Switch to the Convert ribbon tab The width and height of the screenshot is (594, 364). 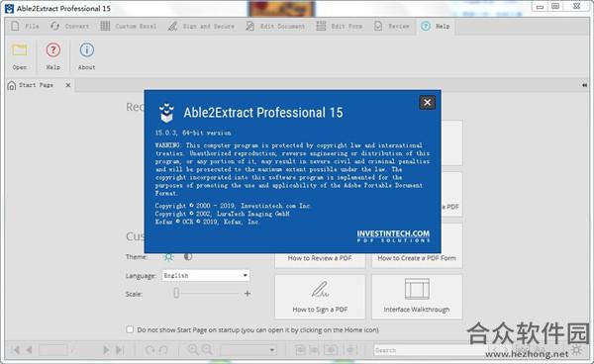(69, 26)
